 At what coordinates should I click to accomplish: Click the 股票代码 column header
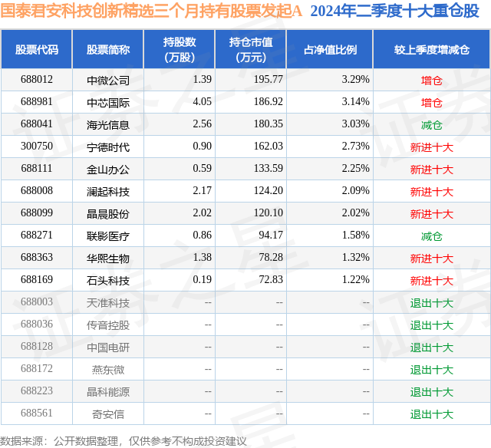[37, 49]
